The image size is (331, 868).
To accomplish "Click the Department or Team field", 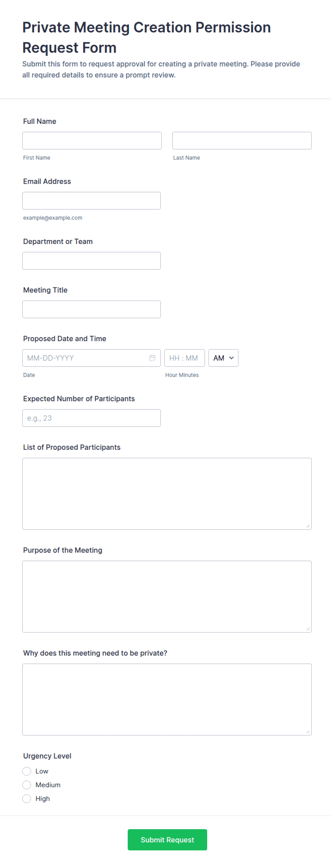I will 91,261.
